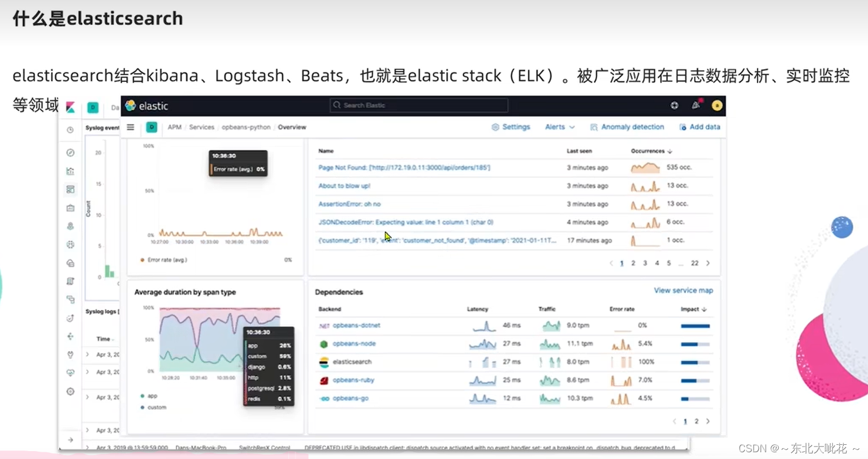This screenshot has height=459, width=868.
Task: Sort by Time column in Syslog logs
Action: coord(105,339)
